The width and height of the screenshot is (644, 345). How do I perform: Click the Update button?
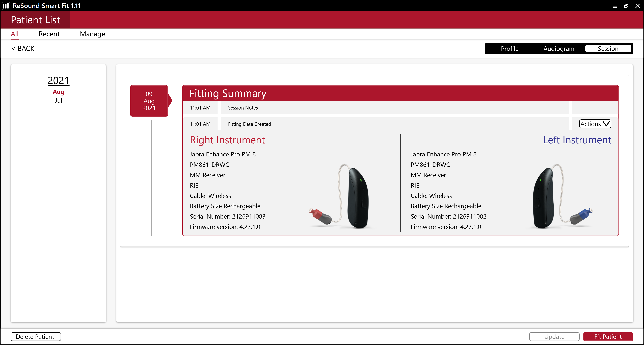pyautogui.click(x=554, y=336)
